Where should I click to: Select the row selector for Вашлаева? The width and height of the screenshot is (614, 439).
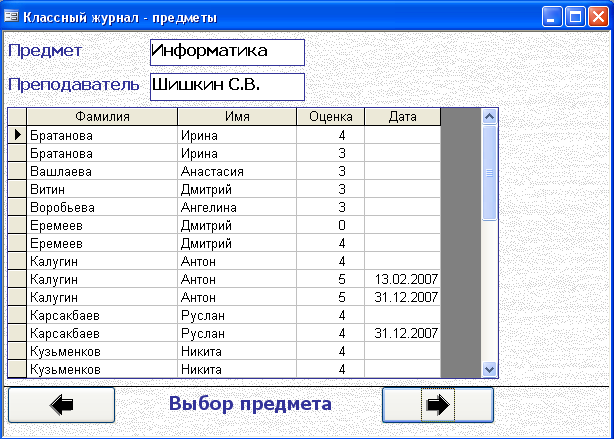tap(17, 171)
